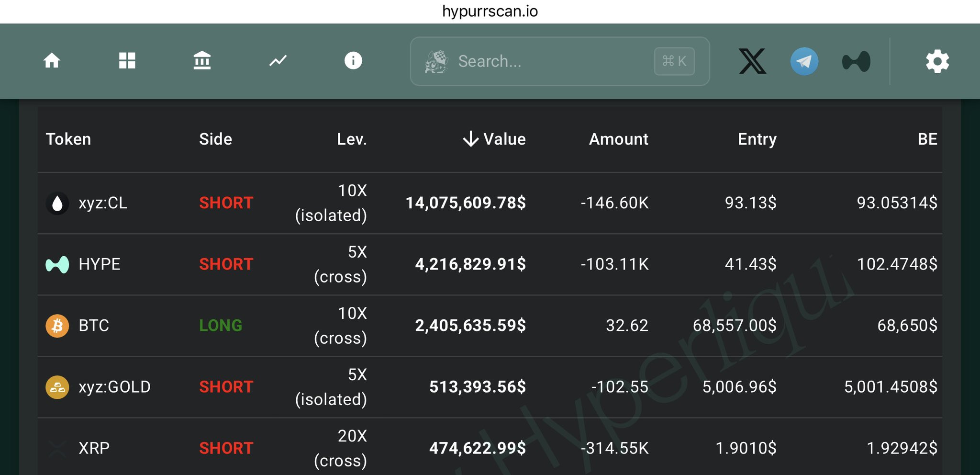The width and height of the screenshot is (980, 475).
Task: Focus the Search input field
Action: [550, 61]
